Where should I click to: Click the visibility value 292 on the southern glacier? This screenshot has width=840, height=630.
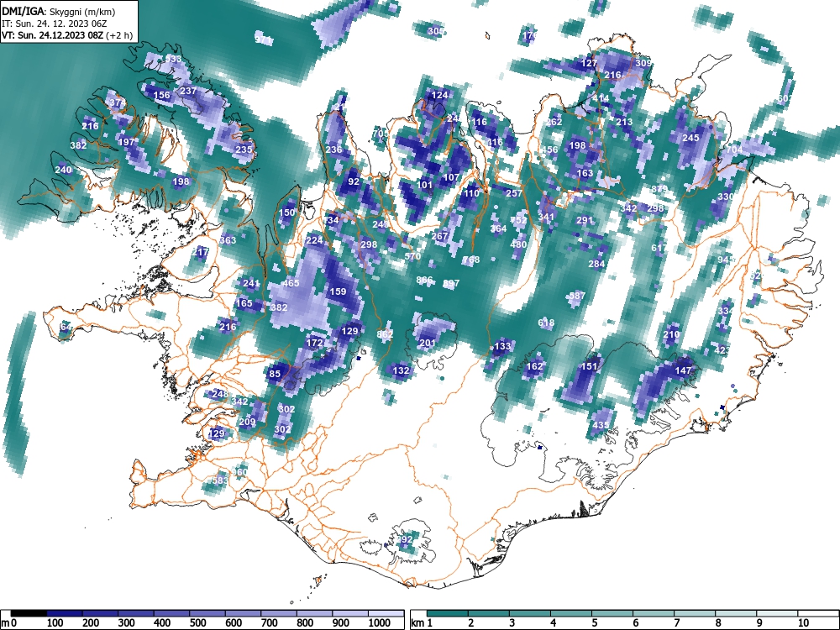click(x=405, y=539)
